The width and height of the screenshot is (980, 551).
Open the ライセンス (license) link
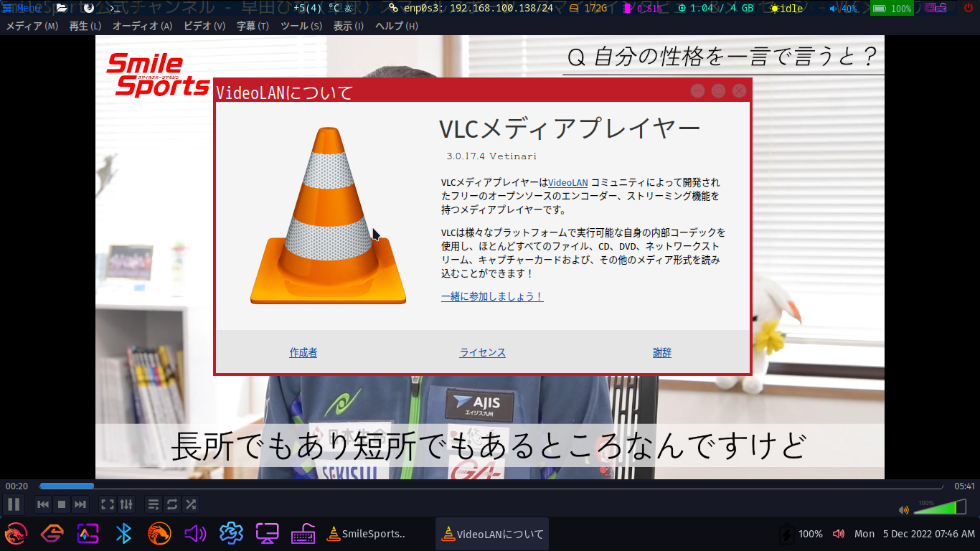coord(483,352)
